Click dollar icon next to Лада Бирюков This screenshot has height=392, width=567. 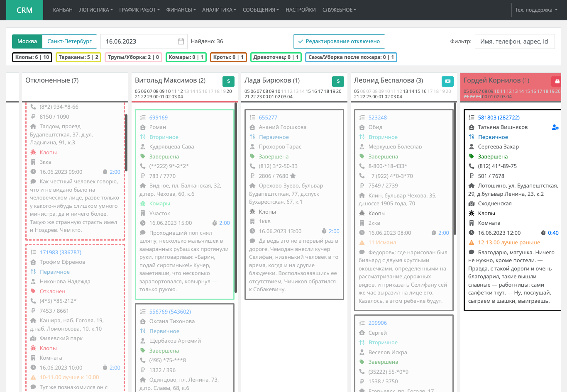pos(338,81)
